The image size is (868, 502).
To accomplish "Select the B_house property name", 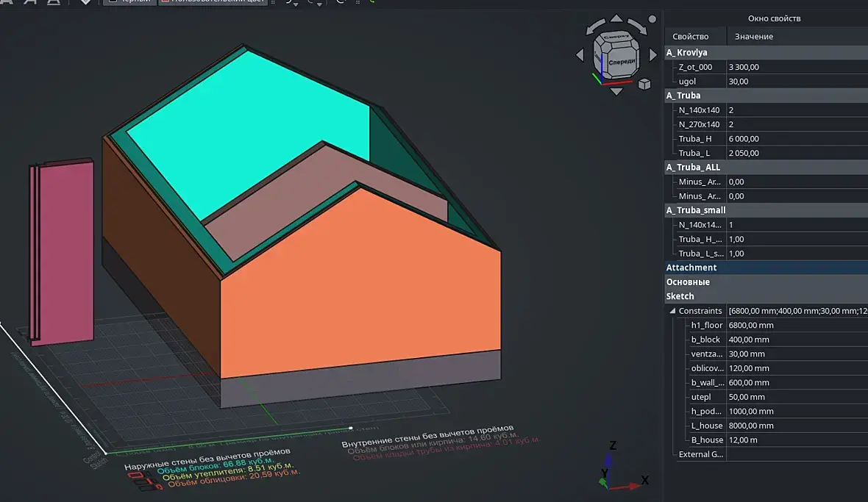I will pos(707,440).
